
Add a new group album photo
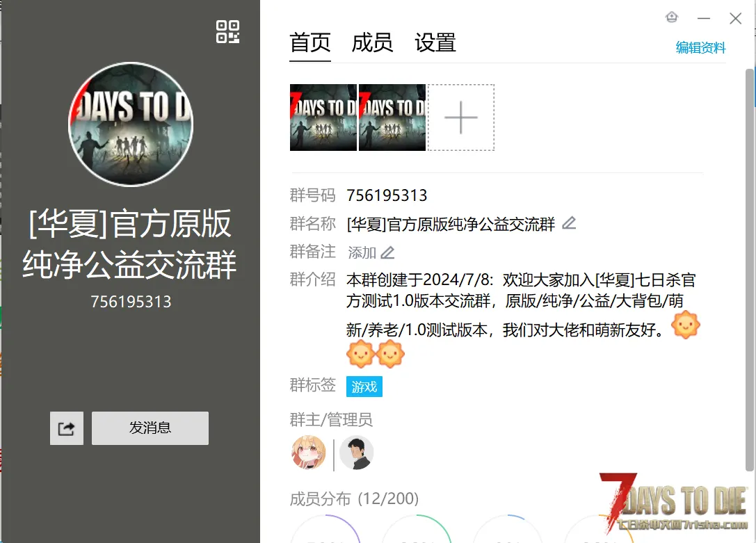(461, 117)
